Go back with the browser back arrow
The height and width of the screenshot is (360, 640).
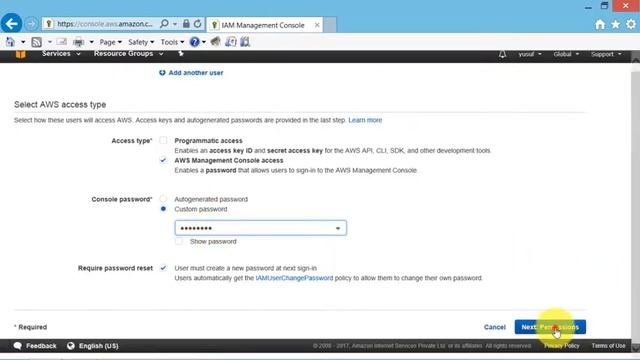[x=11, y=24]
